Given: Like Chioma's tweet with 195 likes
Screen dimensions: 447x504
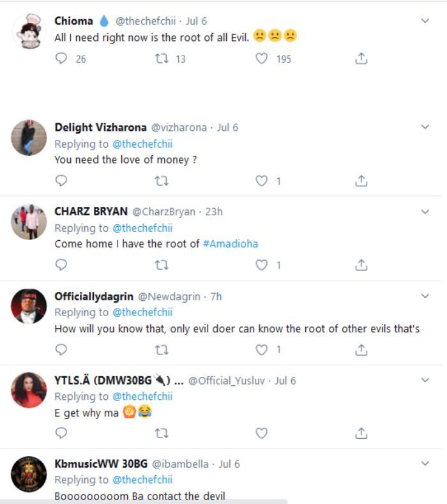Looking at the screenshot, I should [x=261, y=59].
